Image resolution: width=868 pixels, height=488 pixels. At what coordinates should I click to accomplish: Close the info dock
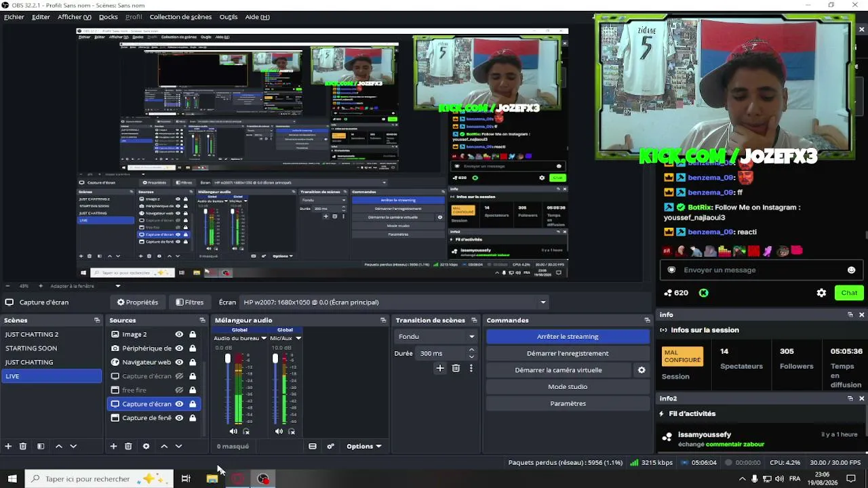point(862,314)
